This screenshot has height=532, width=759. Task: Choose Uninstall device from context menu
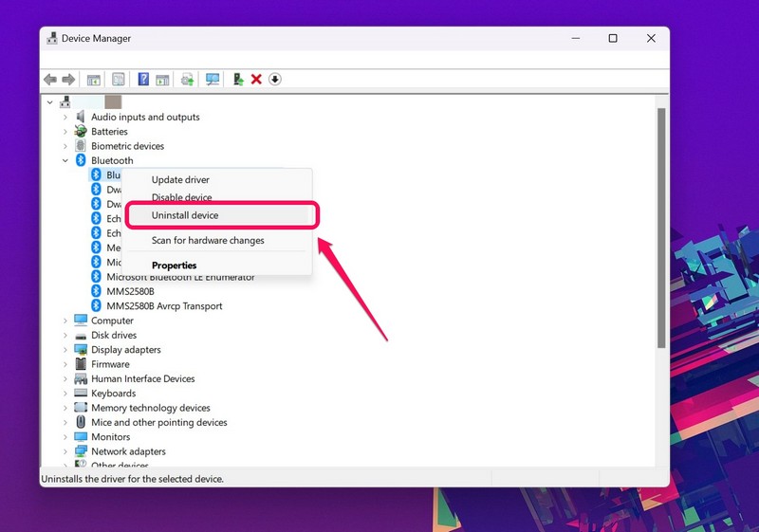click(185, 215)
